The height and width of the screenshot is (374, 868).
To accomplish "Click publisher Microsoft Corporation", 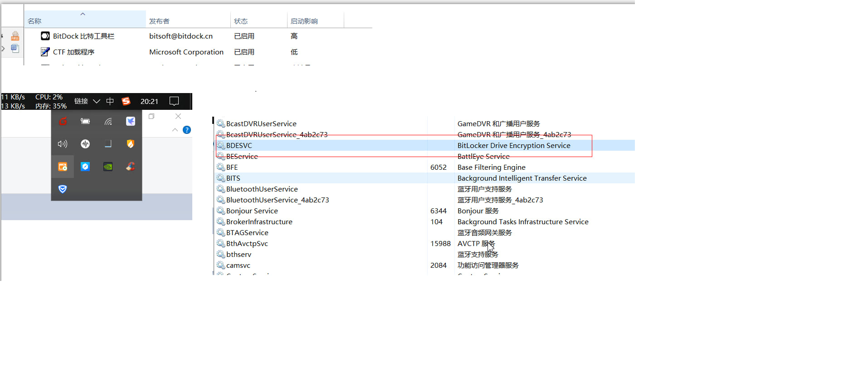I will click(186, 52).
